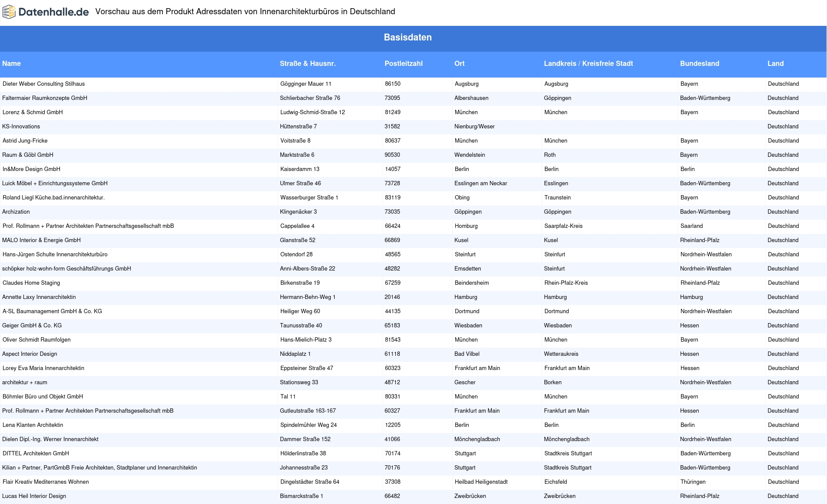Click Dielen Dipl.-Ing. Werner Innenarchitekt
Viewport: 827px width, 504px height.
(x=50, y=439)
